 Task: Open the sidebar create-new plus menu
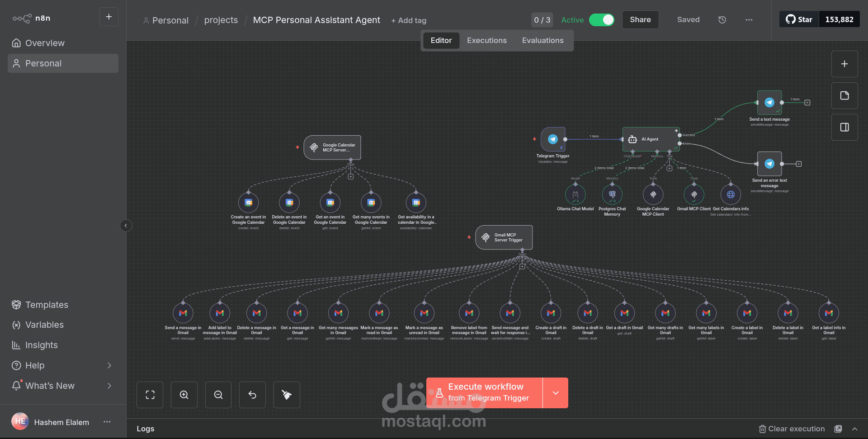coord(109,17)
